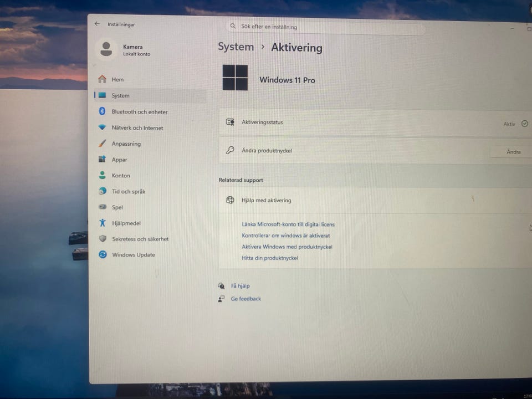
Task: Click the Aktiveringsstatus certificate icon
Action: [231, 122]
